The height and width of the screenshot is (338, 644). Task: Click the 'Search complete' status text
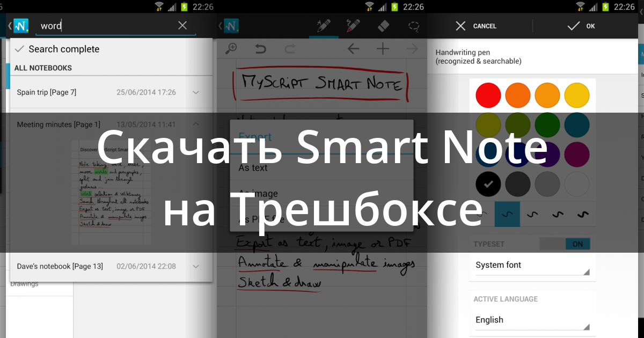point(64,49)
